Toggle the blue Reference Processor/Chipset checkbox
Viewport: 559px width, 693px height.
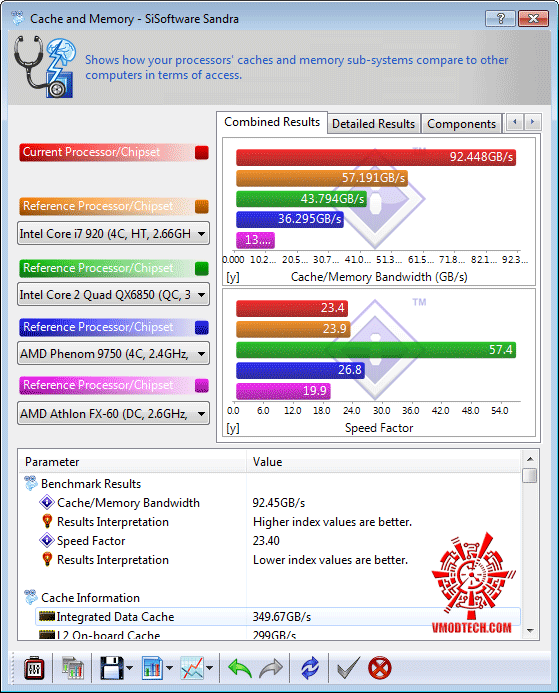tap(202, 327)
